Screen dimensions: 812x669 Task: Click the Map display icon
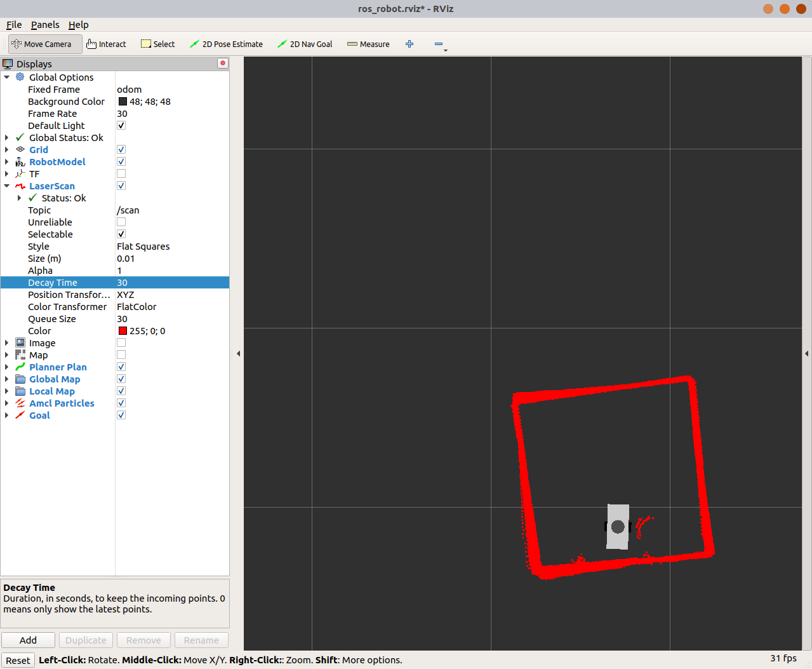[x=20, y=355]
